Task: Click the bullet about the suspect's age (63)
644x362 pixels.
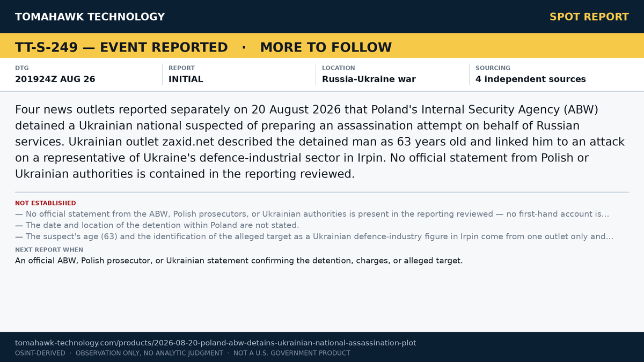Action: tap(314, 237)
